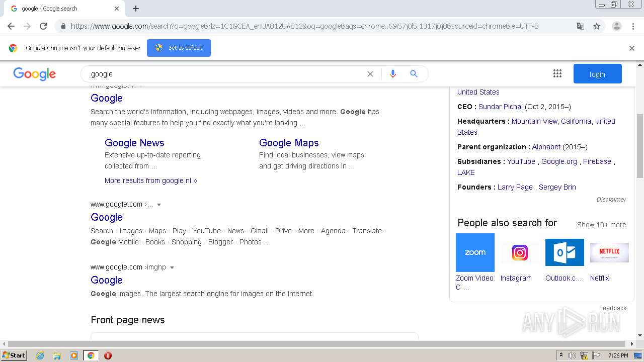Open the California link

[x=576, y=121]
